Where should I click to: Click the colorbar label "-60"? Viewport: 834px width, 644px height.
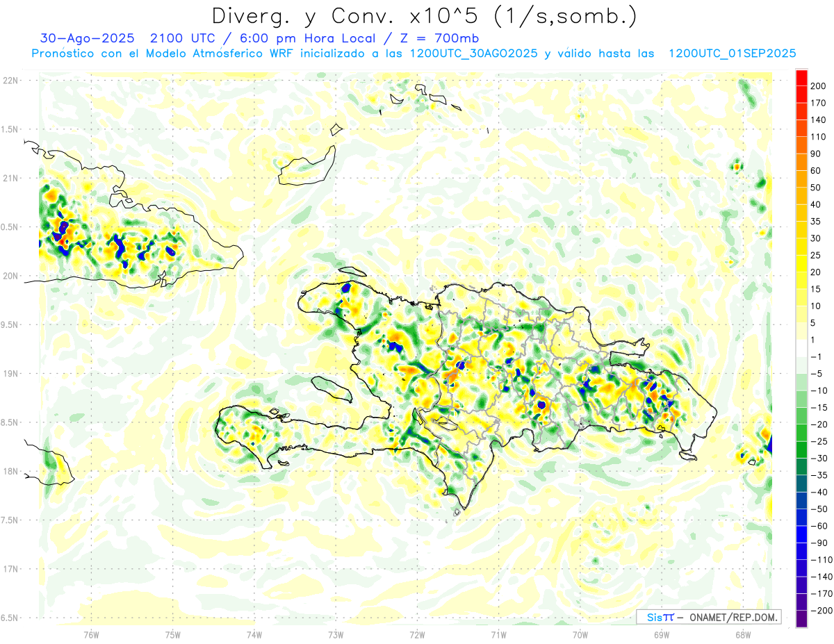[x=819, y=526]
